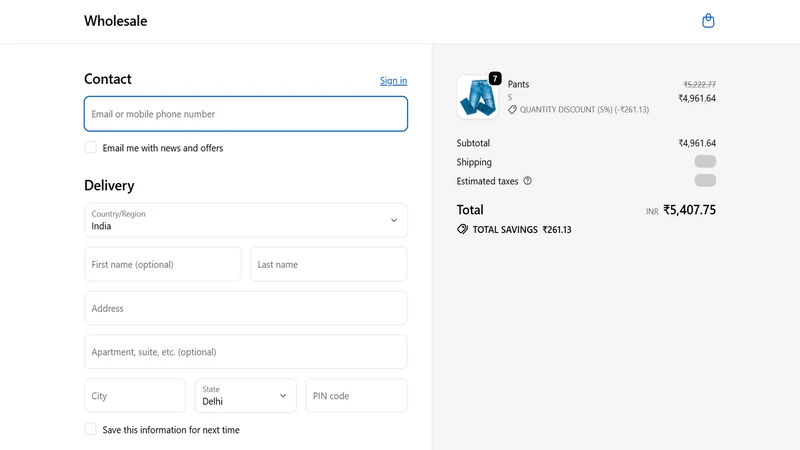Click the quantity badge showing 7
800x450 pixels.
click(495, 78)
